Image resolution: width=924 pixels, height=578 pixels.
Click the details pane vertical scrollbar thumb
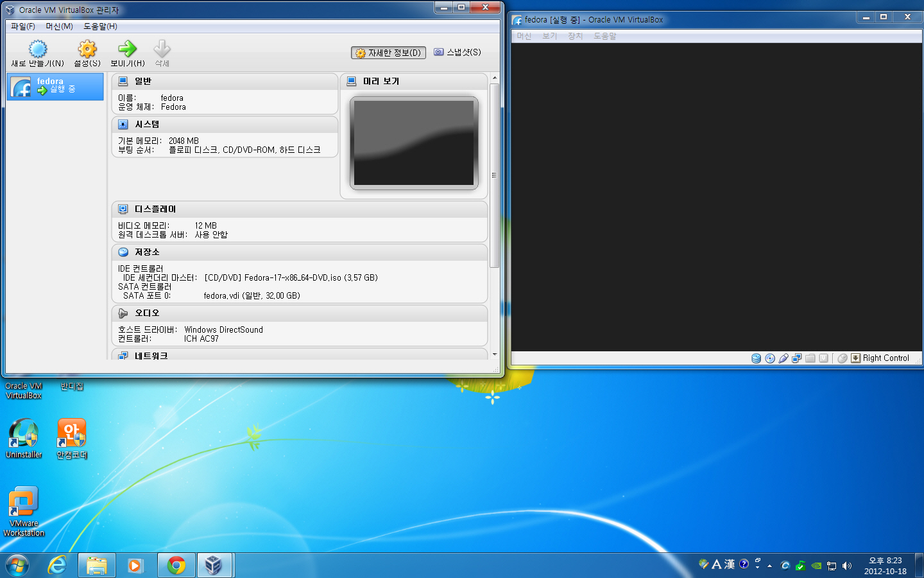pyautogui.click(x=494, y=175)
